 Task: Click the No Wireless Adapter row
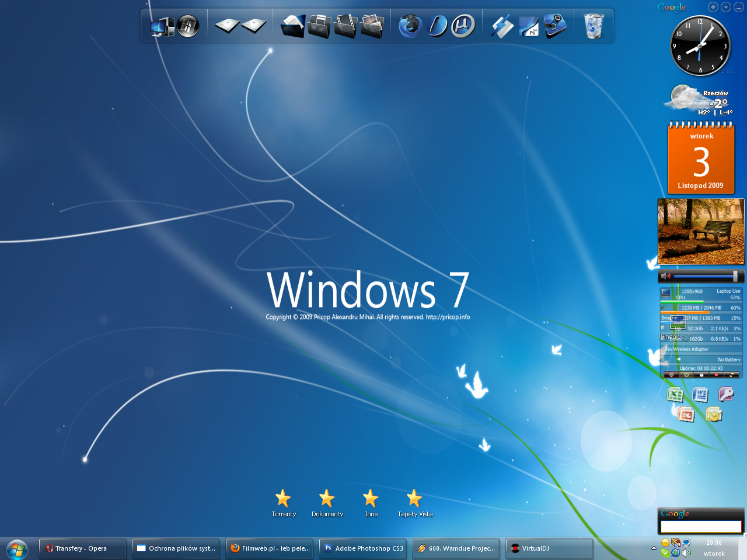pyautogui.click(x=701, y=349)
